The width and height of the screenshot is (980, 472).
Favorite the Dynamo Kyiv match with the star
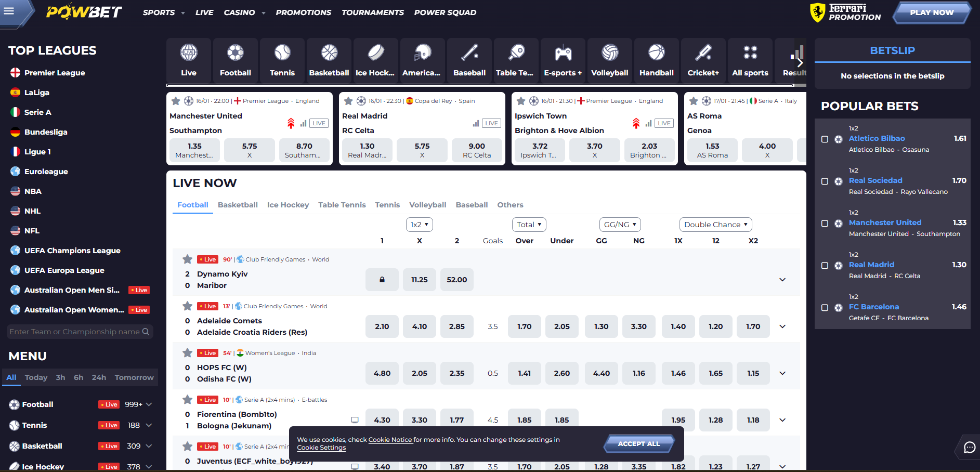[x=187, y=259]
